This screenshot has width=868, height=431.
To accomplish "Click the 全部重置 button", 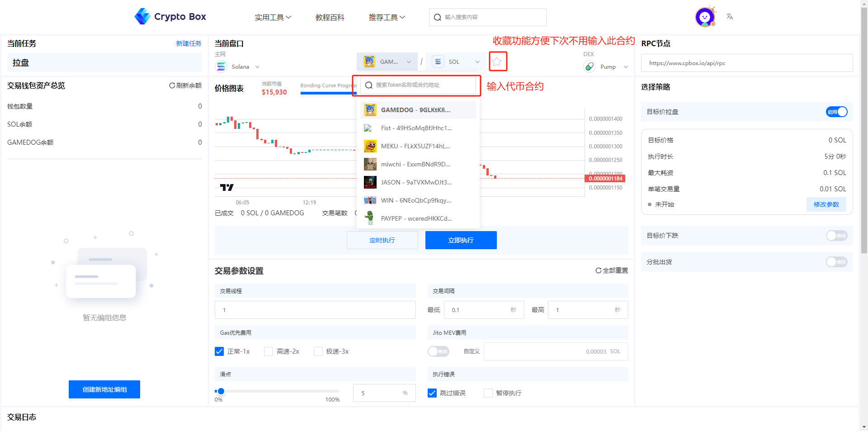I will (612, 270).
